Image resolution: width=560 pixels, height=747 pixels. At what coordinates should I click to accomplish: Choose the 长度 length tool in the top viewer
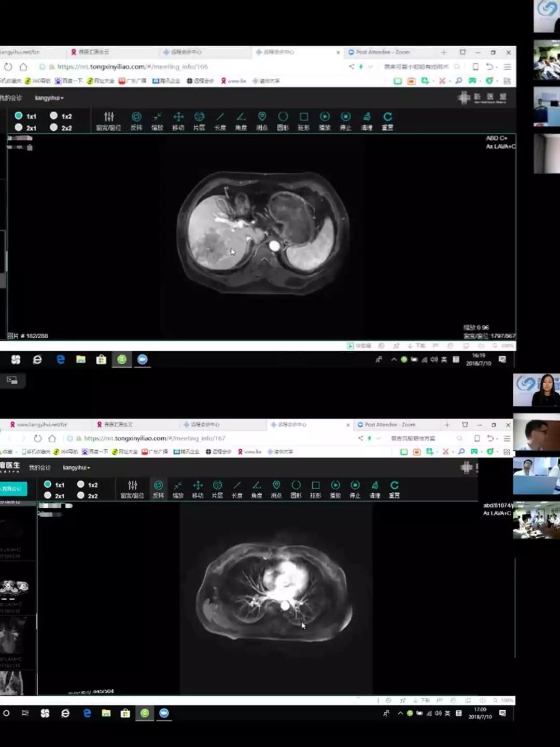[x=220, y=121]
